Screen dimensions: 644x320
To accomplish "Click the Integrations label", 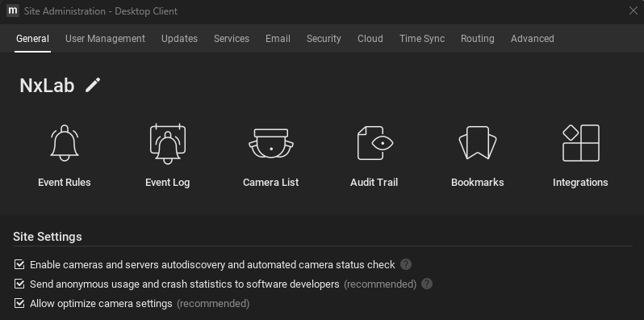I will tap(580, 183).
